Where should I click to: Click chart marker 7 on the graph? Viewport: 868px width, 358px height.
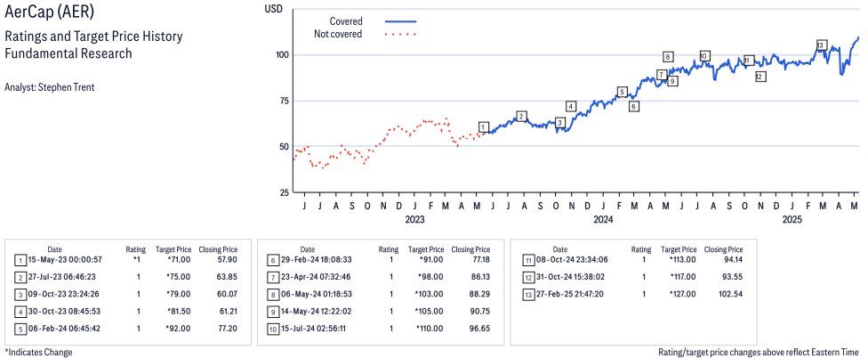(661, 75)
